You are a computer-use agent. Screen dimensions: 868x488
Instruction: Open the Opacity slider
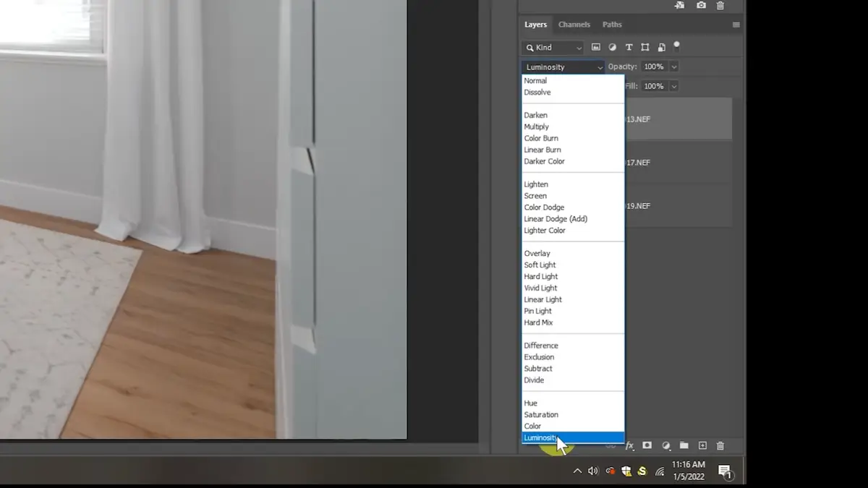coord(673,66)
